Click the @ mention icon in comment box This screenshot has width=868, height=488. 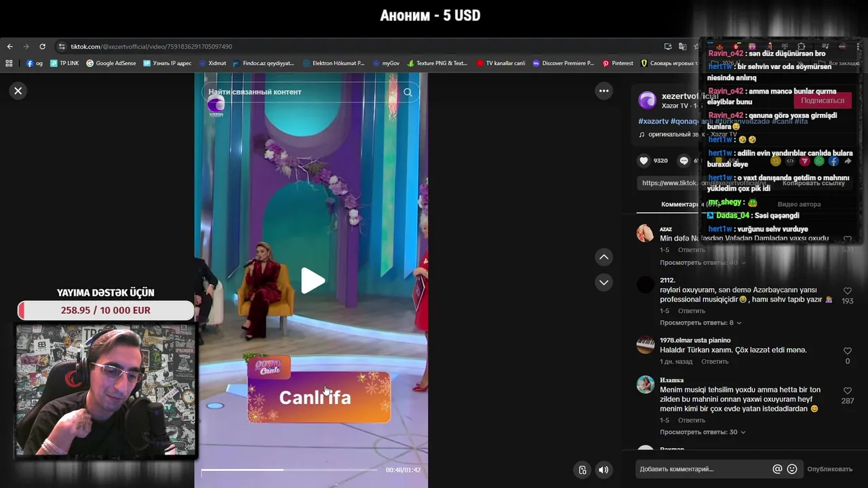777,469
